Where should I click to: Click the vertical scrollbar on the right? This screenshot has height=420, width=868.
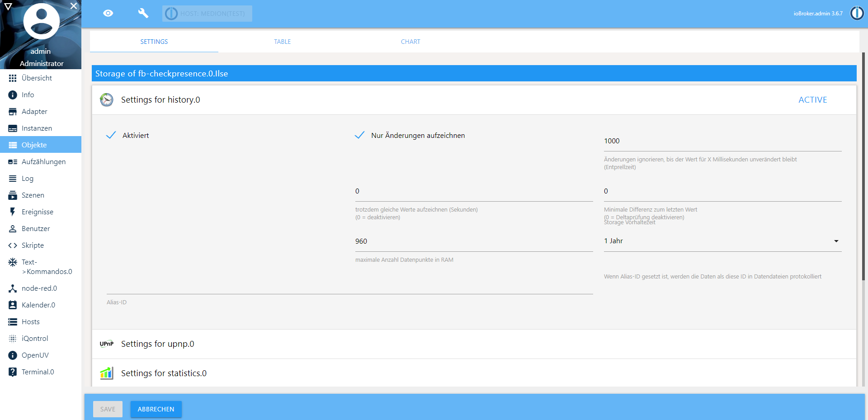(863, 166)
